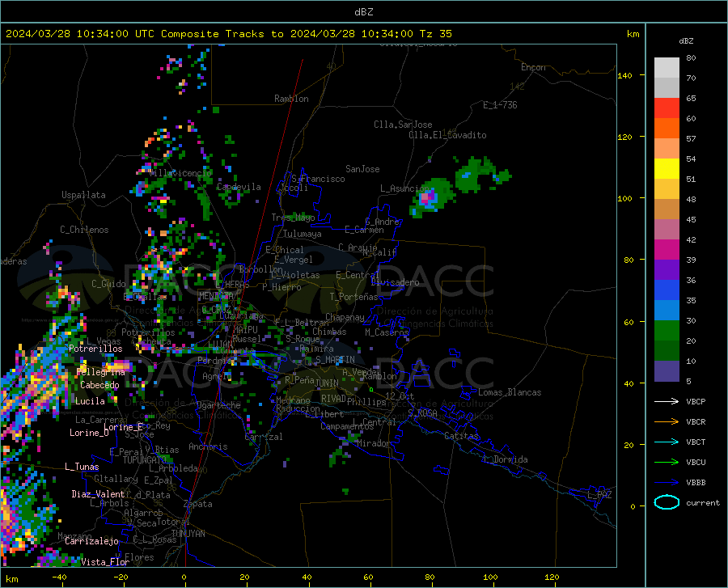Click the magenta storm core near L_Asuncion

[x=426, y=198]
